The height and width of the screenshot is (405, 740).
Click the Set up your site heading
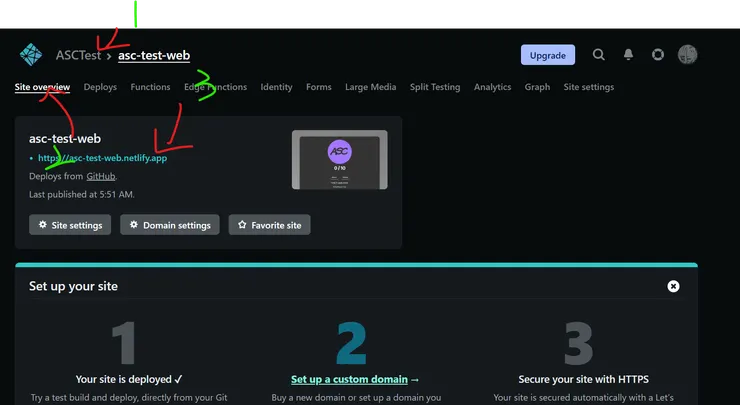click(x=74, y=286)
